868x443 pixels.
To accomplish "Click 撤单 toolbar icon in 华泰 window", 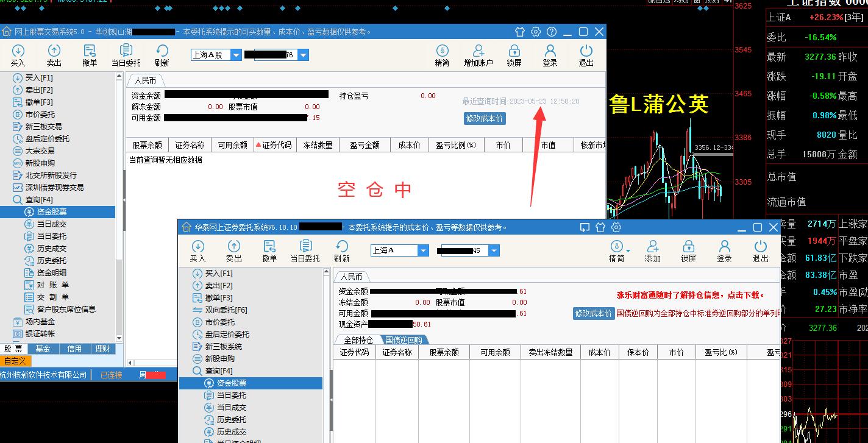I will coord(270,251).
